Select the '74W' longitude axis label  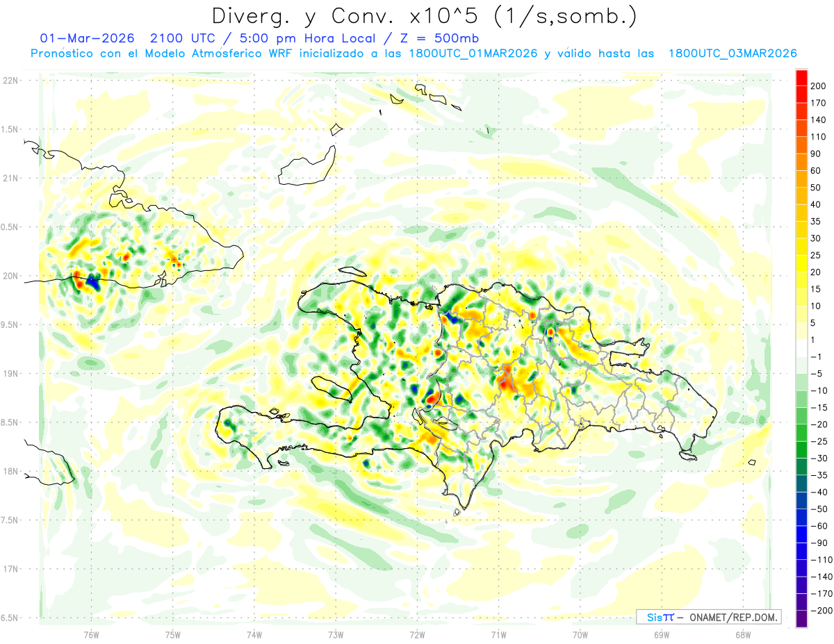(254, 634)
